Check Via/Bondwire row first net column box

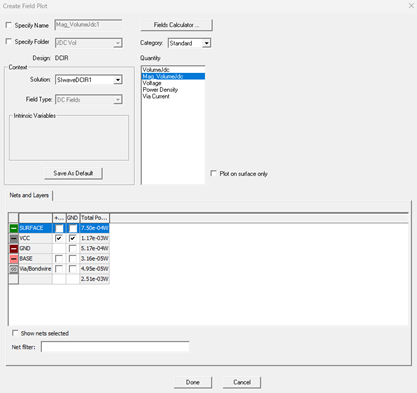(59, 269)
